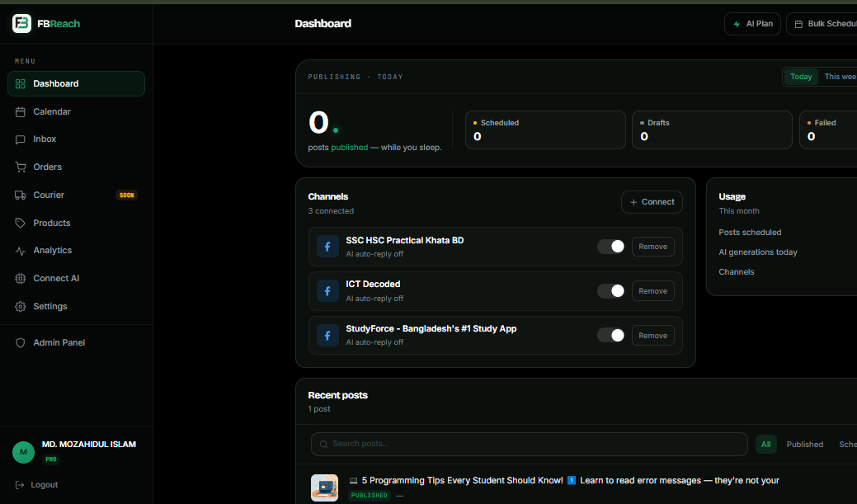The height and width of the screenshot is (504, 857).
Task: Open Analytics in sidebar menu
Action: [77, 251]
